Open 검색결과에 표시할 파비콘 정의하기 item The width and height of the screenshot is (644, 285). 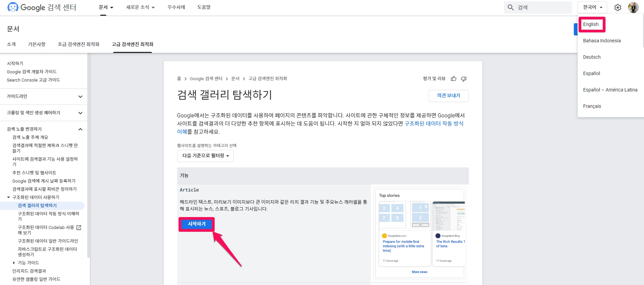click(44, 189)
